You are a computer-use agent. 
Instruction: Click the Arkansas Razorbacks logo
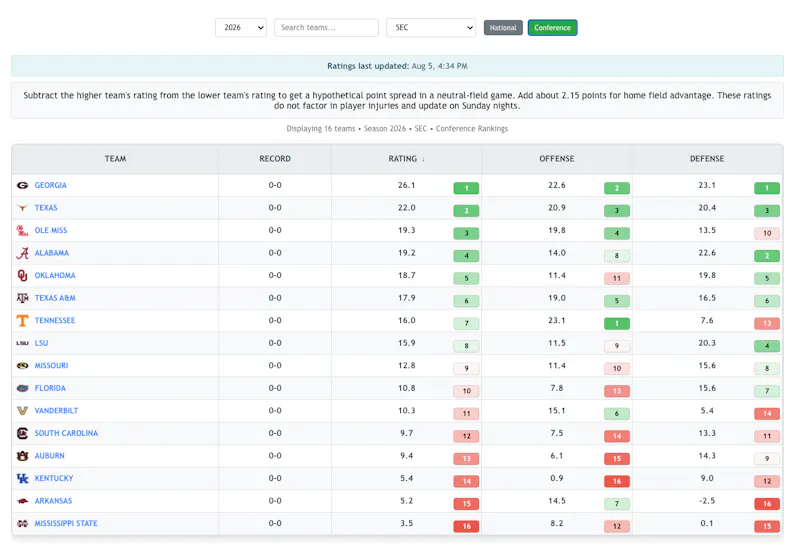point(22,501)
